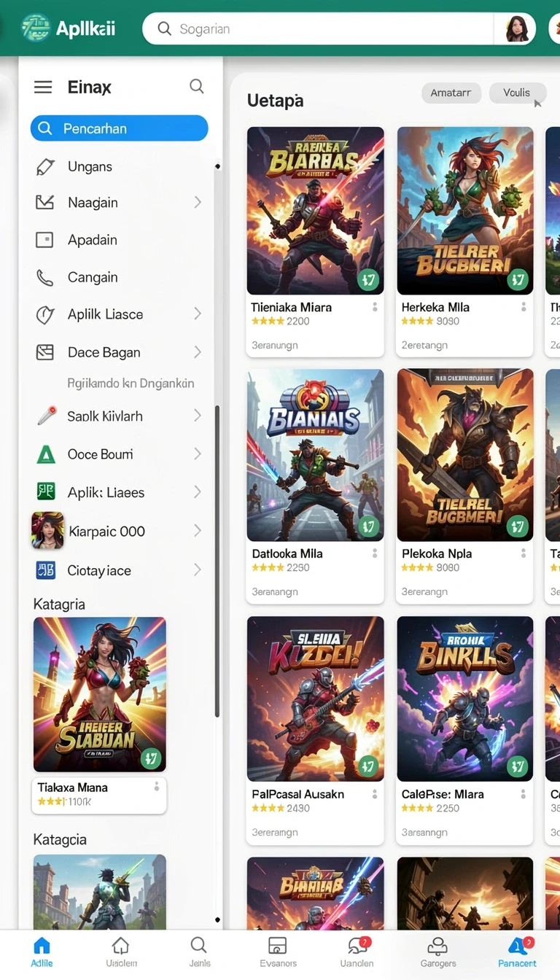560x980 pixels.
Task: Open the Plekoka Npla game cover
Action: click(465, 455)
